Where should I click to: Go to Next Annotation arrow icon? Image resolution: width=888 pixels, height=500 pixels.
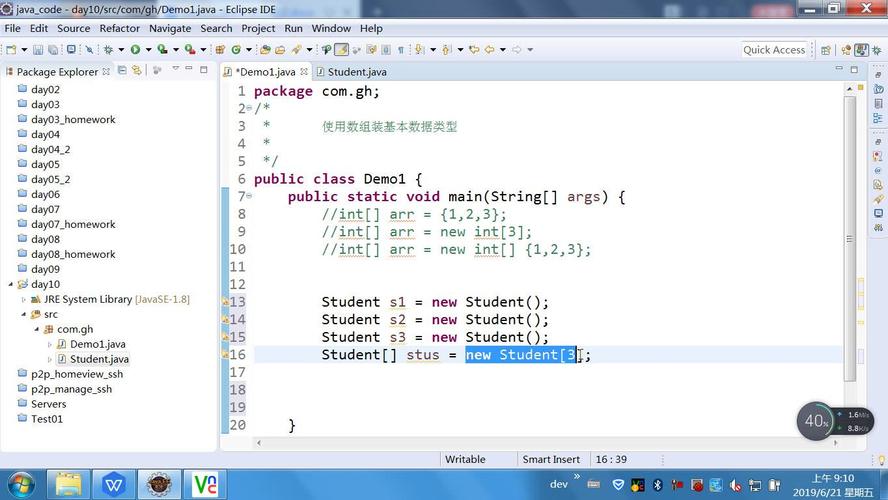point(420,50)
